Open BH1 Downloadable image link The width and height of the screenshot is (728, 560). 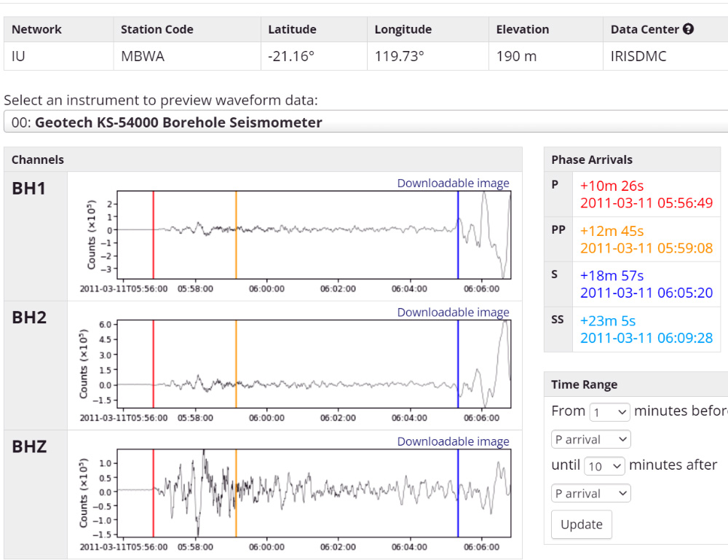(453, 184)
